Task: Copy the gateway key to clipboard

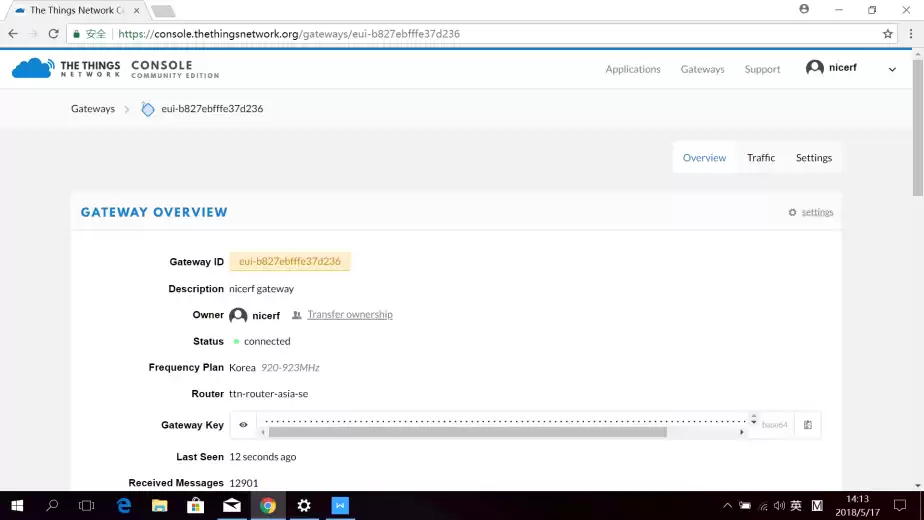Action: click(x=807, y=425)
